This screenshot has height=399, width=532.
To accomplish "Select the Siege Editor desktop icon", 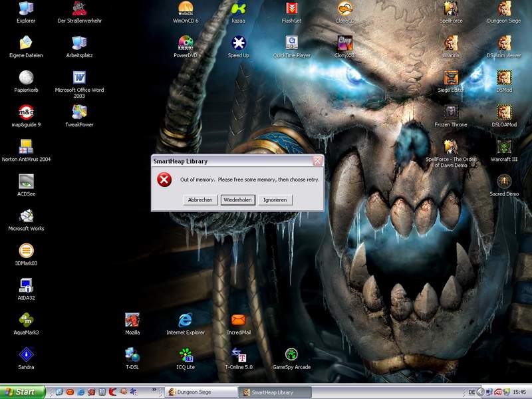I will [x=451, y=78].
